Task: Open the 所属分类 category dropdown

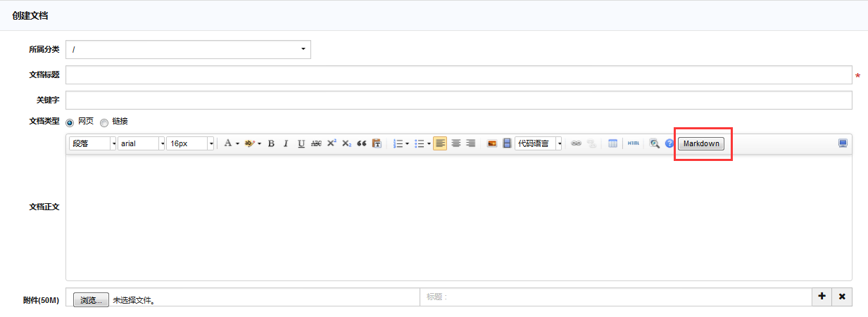Action: (x=188, y=49)
